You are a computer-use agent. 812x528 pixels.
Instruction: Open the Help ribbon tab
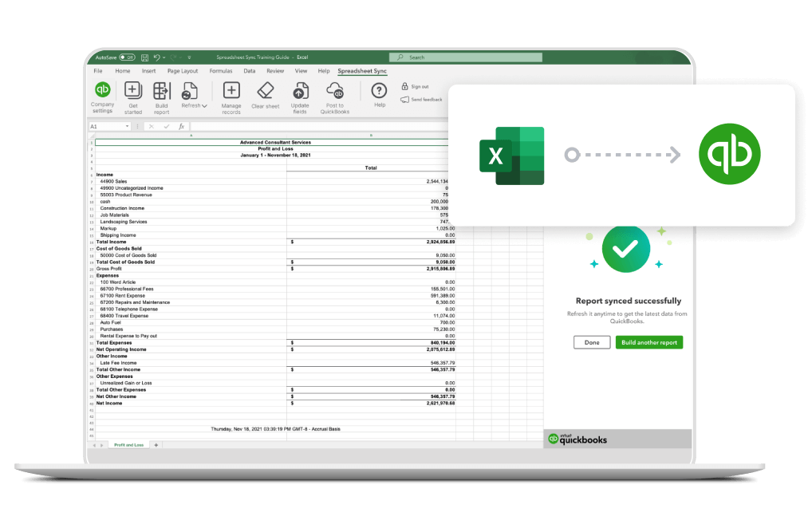click(x=324, y=71)
